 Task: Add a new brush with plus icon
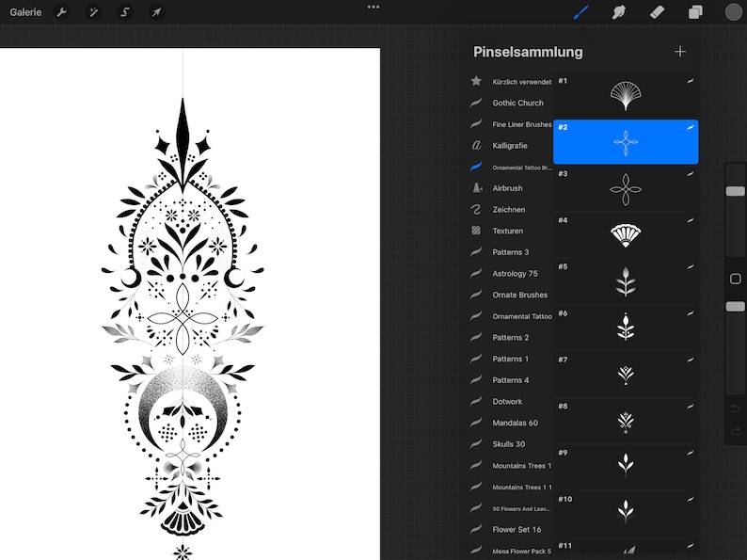coord(680,52)
